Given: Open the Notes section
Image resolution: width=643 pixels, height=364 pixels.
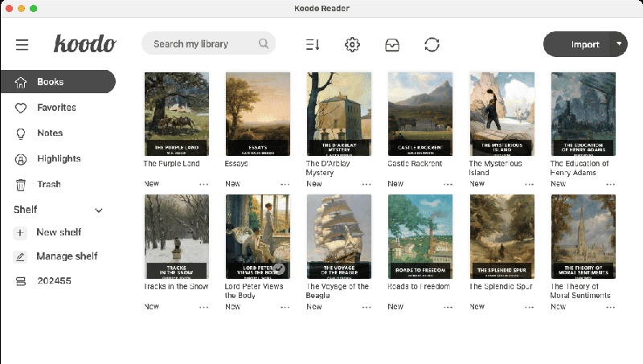Looking at the screenshot, I should tap(50, 133).
